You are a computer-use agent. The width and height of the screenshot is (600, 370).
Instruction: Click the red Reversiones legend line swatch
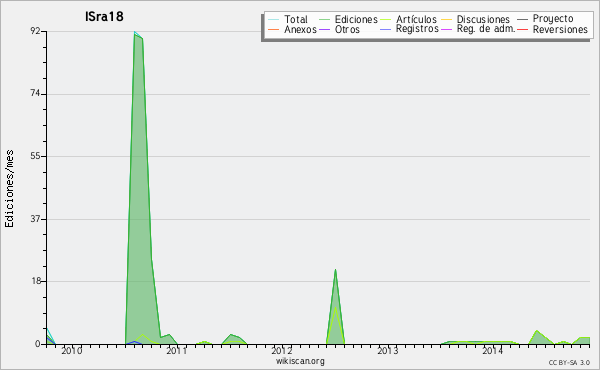[523, 29]
